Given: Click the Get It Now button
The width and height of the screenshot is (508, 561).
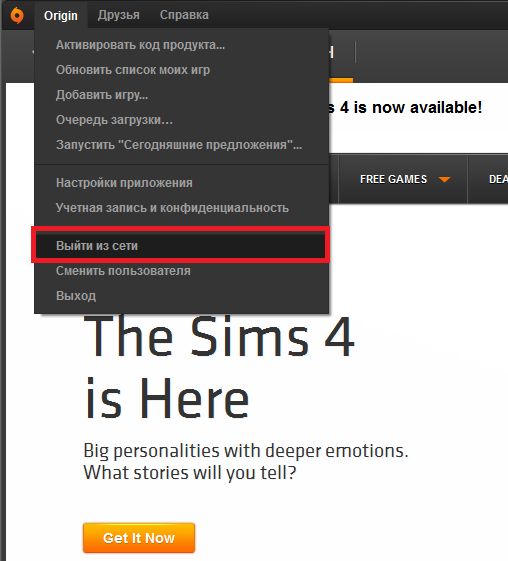Looking at the screenshot, I should [x=139, y=538].
